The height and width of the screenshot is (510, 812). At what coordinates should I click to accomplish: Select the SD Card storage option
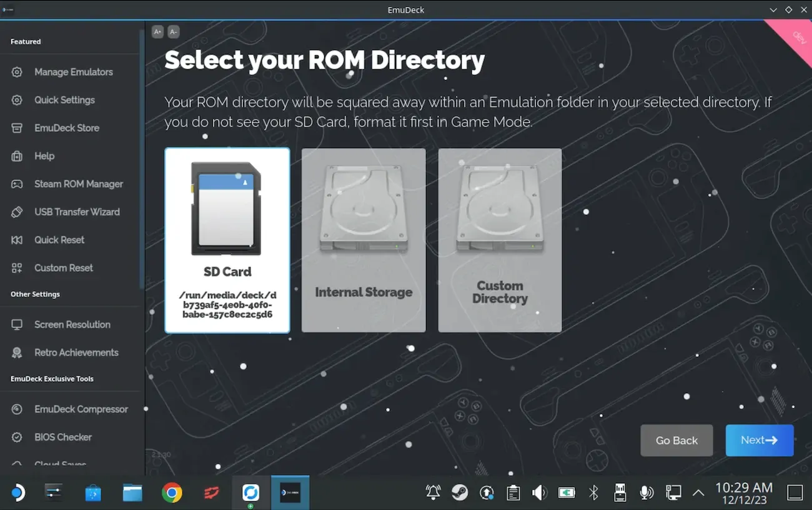pyautogui.click(x=227, y=240)
